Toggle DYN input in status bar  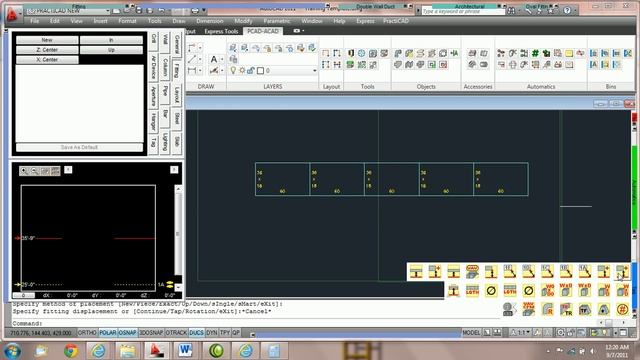click(211, 333)
